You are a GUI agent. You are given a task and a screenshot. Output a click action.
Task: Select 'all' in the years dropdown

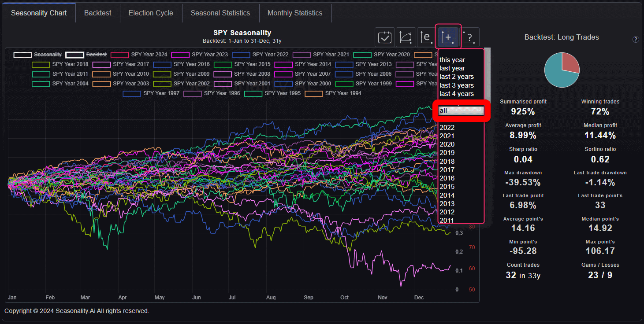point(461,110)
